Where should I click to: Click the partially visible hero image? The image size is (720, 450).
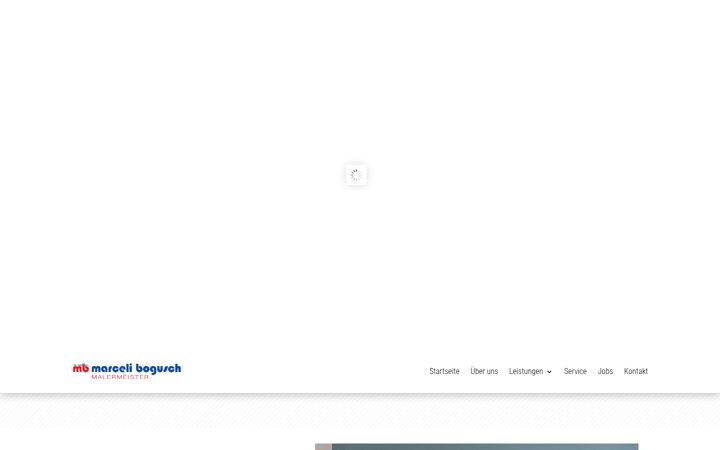477,446
